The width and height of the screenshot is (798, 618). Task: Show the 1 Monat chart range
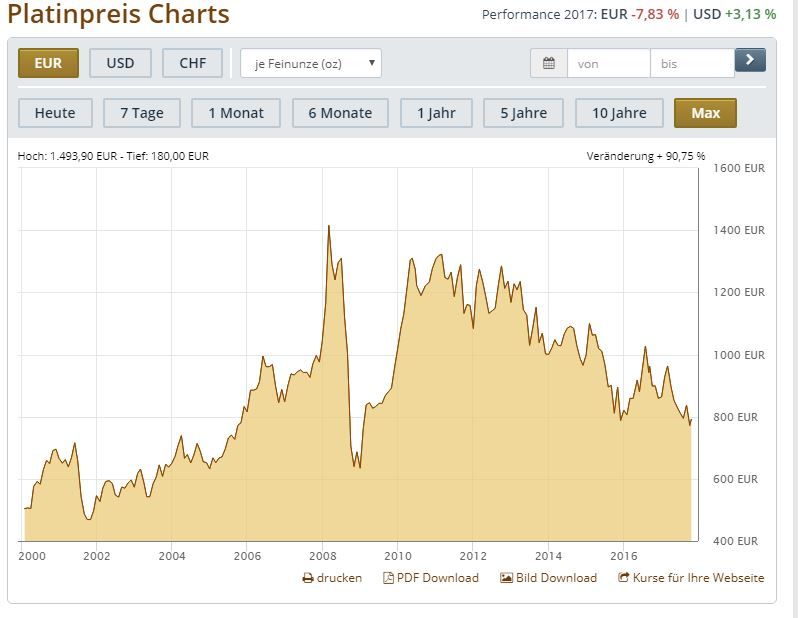coord(236,113)
